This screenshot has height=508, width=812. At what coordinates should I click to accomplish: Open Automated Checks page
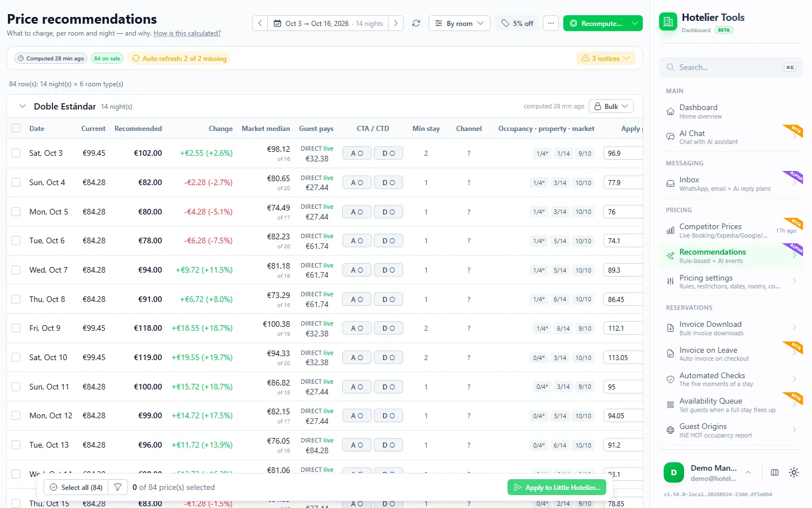[731, 379]
